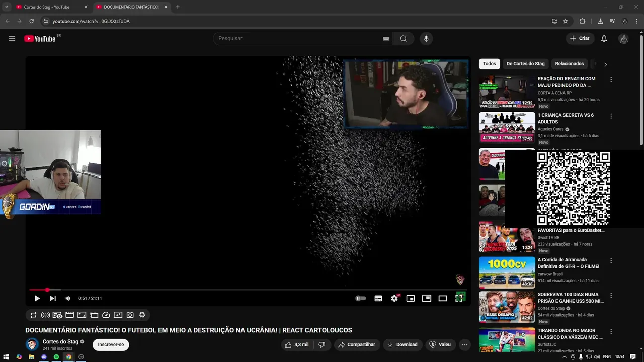
Task: Skip to the next video
Action: 53,298
